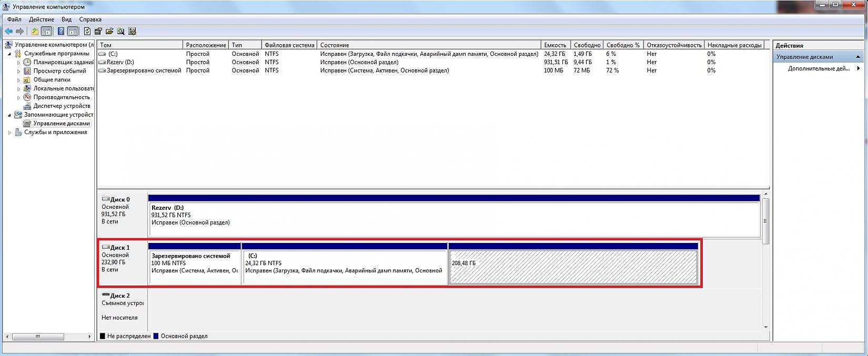
Task: Sort by the Свободно % column header
Action: 623,45
